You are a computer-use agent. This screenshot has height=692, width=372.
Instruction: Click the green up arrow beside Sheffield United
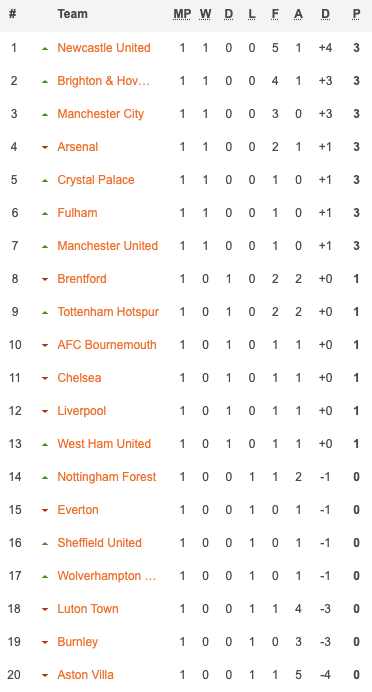pos(45,543)
